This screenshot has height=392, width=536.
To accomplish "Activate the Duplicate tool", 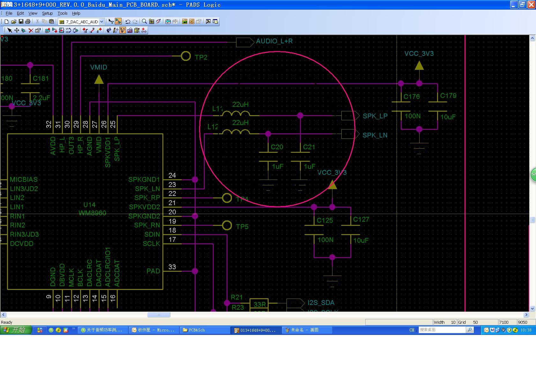I will tap(24, 30).
